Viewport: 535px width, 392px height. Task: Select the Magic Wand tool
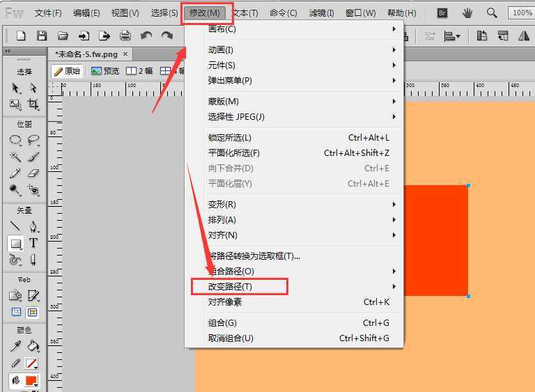coord(15,156)
